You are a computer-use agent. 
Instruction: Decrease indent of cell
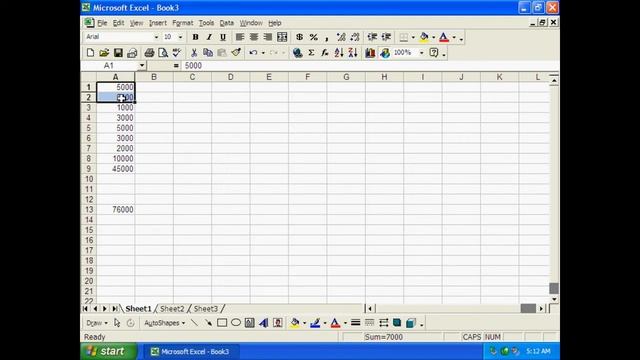click(x=372, y=37)
